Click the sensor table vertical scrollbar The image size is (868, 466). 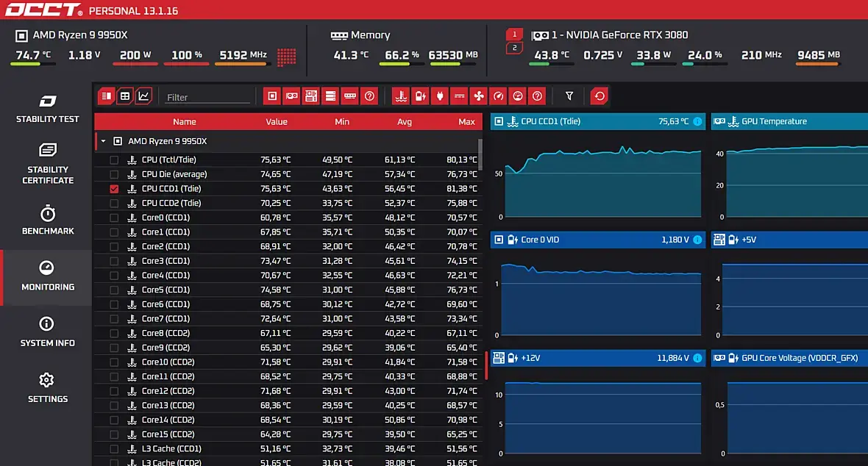(x=480, y=154)
